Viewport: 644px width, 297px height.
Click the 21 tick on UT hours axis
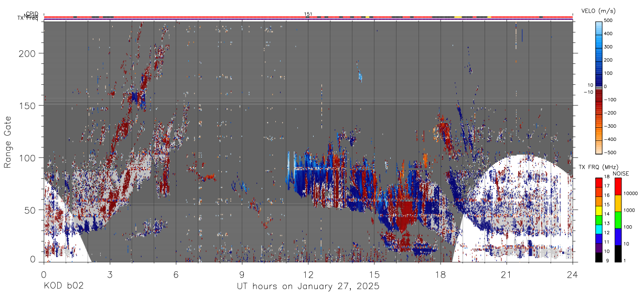pos(507,274)
